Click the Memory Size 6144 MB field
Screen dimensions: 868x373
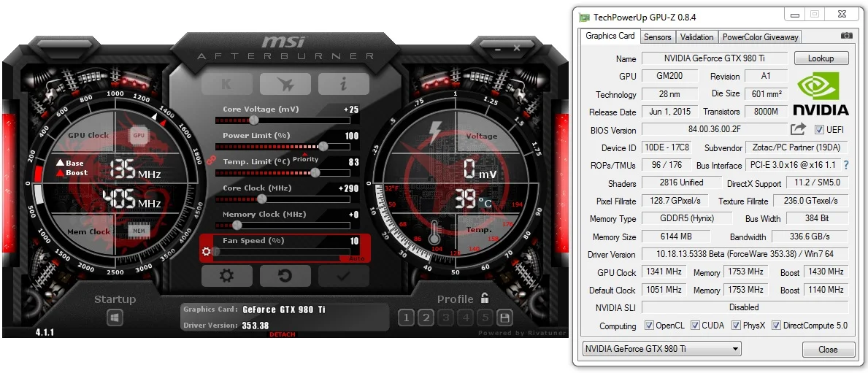coord(676,237)
